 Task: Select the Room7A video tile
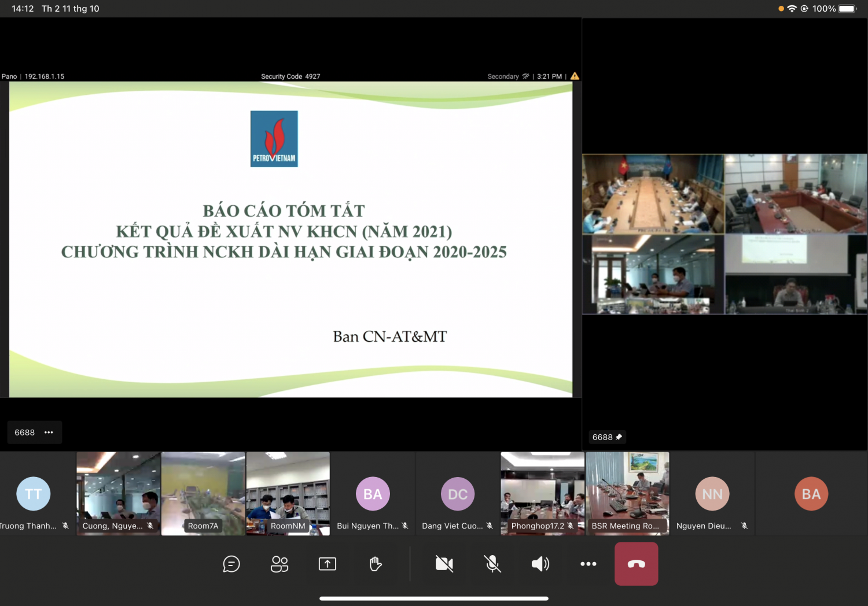[x=203, y=493]
